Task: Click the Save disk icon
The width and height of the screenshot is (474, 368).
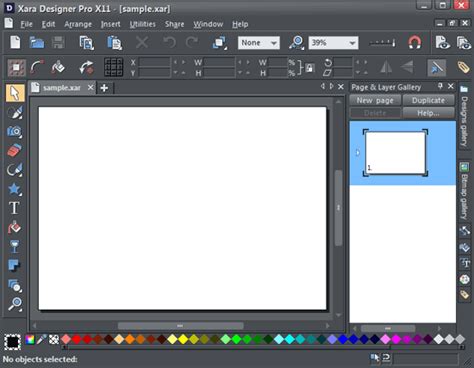Action: click(x=58, y=43)
